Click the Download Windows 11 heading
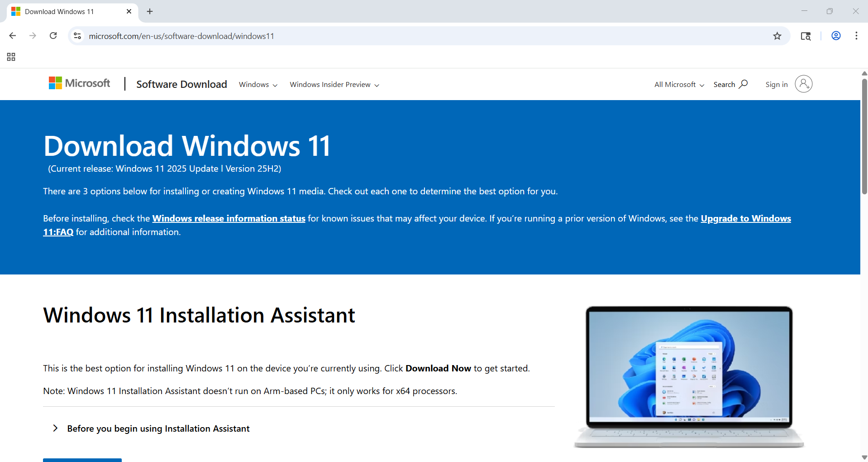Screen dimensions: 868x462 coord(187,146)
